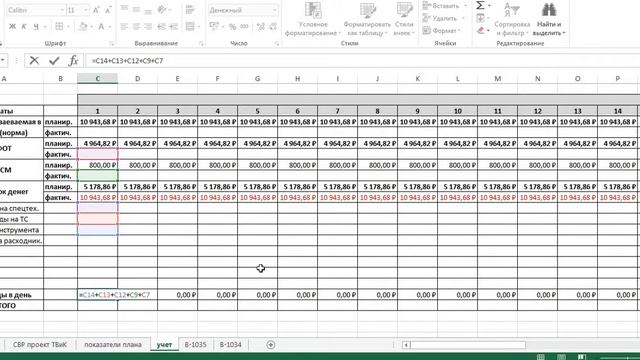Screen dimensions: 640x360
Task: Open Сортировка и фильтр menu
Action: (512, 19)
